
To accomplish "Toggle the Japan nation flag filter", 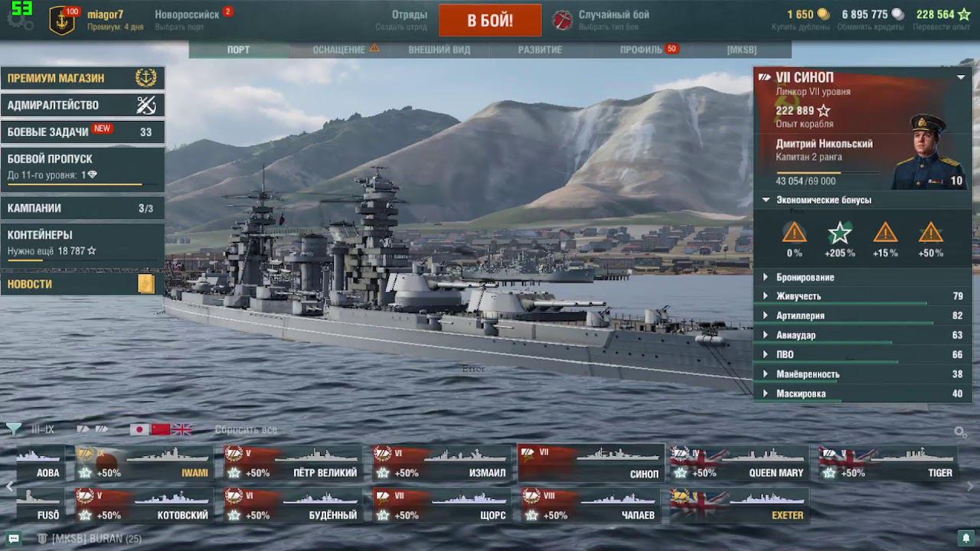I will tap(139, 429).
